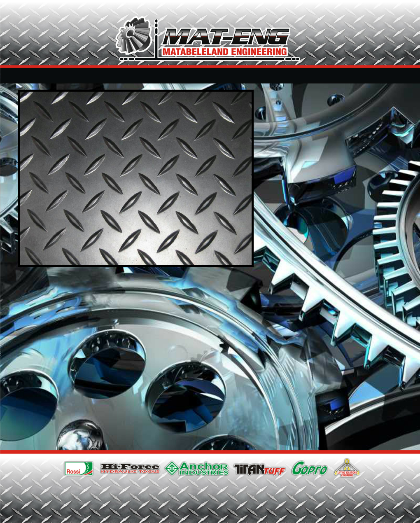Click the TitanTuff logo
This screenshot has height=523, width=420.
pyautogui.click(x=260, y=469)
